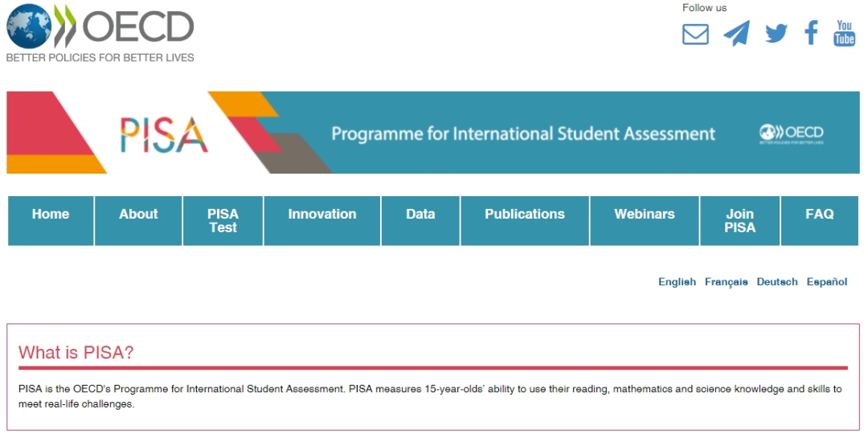Viewport: 868px width, 438px height.
Task: Open the Data menu item
Action: [420, 220]
